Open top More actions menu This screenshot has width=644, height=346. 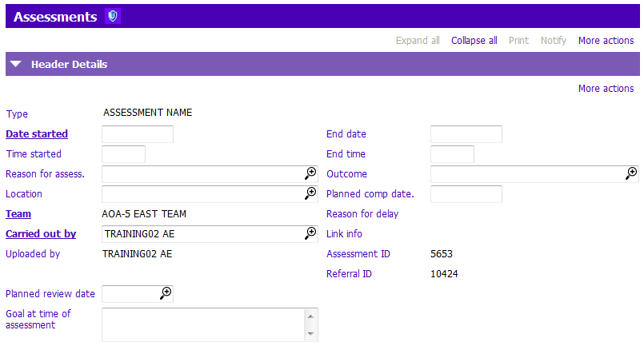pos(606,41)
